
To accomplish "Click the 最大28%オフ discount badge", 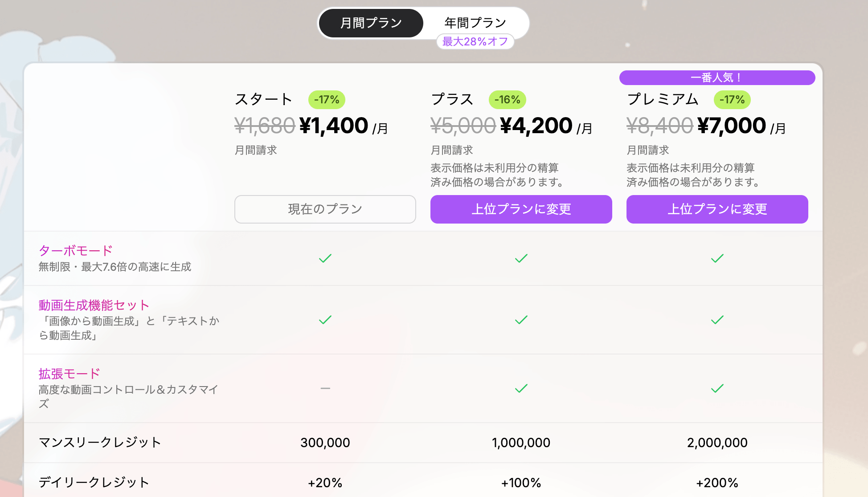I will (x=475, y=41).
